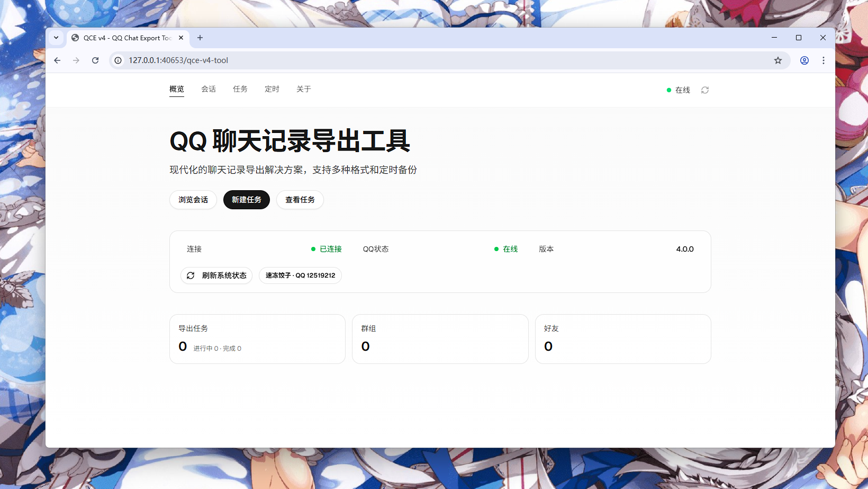
Task: Go to the 任务 tab
Action: coord(240,89)
